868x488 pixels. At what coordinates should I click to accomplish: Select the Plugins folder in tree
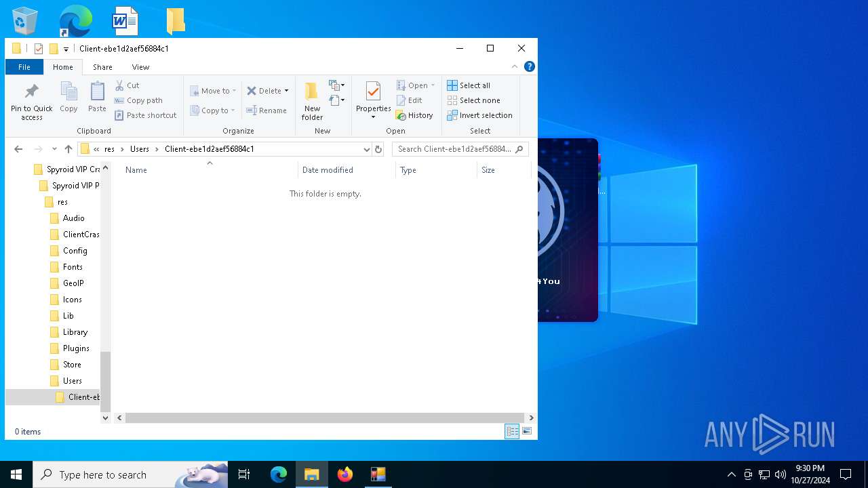pos(76,348)
